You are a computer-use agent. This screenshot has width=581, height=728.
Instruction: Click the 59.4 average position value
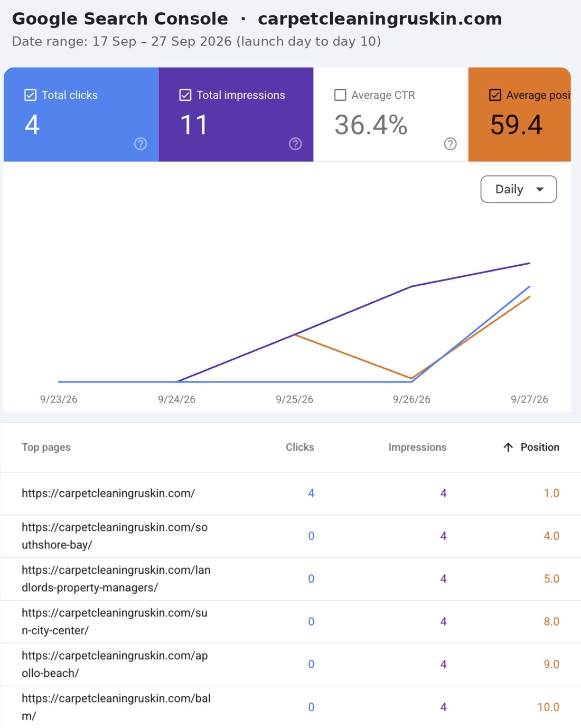(x=516, y=125)
